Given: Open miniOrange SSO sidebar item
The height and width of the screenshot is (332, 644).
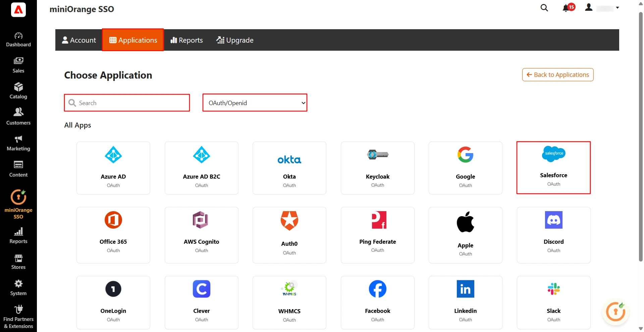Looking at the screenshot, I should tap(18, 204).
